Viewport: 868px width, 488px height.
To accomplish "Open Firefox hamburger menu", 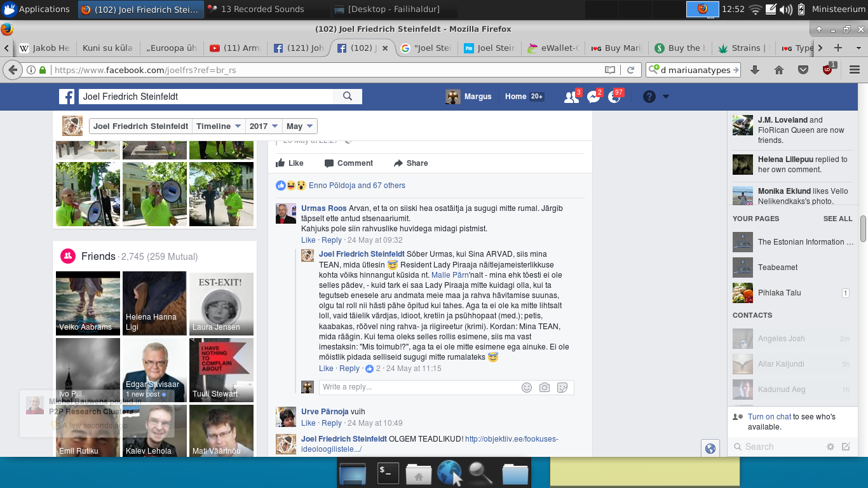I will pyautogui.click(x=854, y=70).
